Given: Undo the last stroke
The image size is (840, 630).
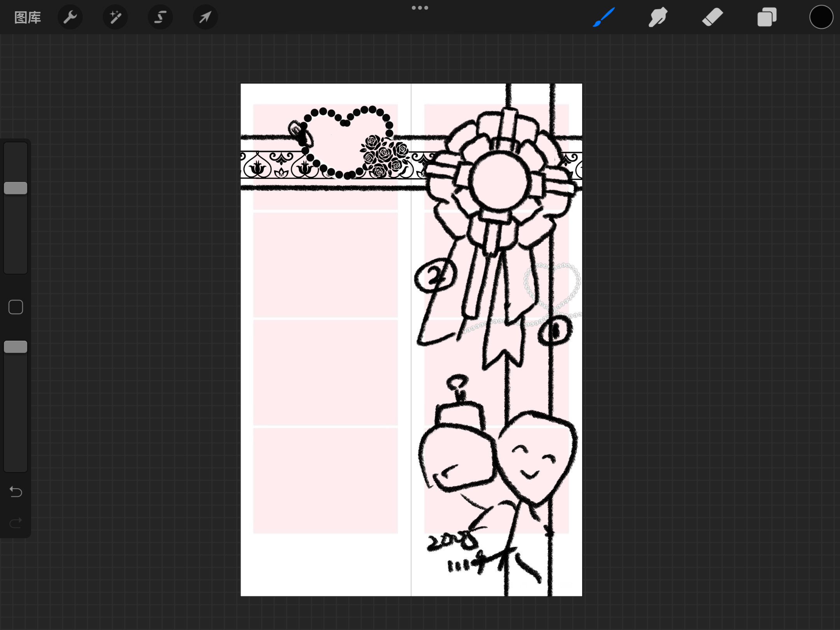Looking at the screenshot, I should pyautogui.click(x=16, y=492).
